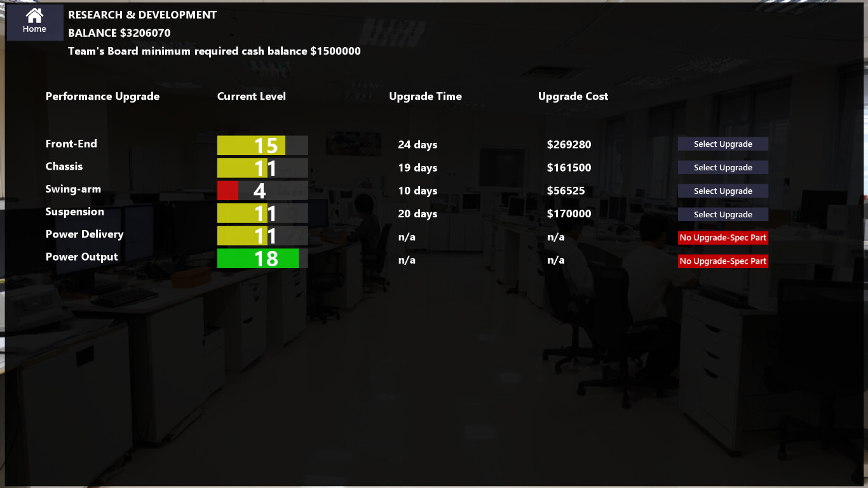Screen dimensions: 868x488
Task: Click the Suspension level 11 bar
Action: click(262, 213)
